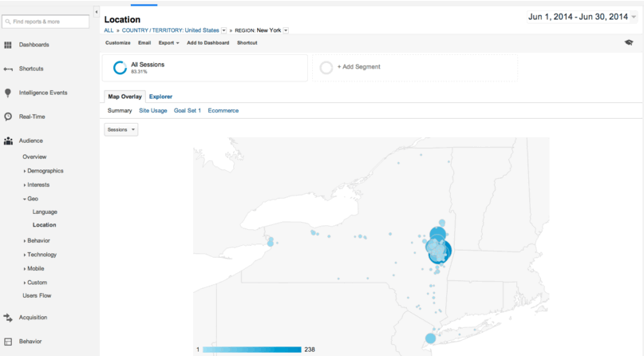Select the Site Usage sub-tab
Image resolution: width=644 pixels, height=356 pixels.
click(152, 110)
